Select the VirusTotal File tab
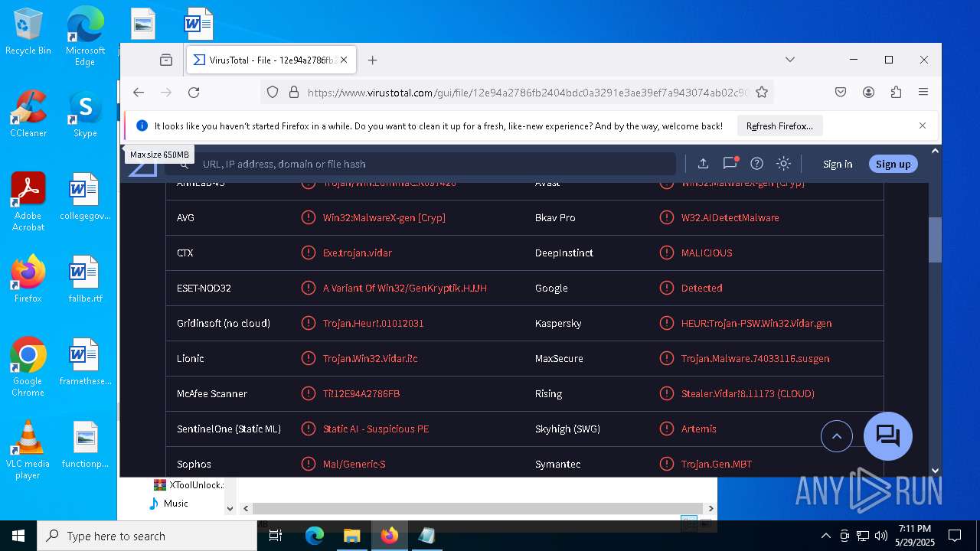The width and height of the screenshot is (980, 551). click(x=270, y=60)
